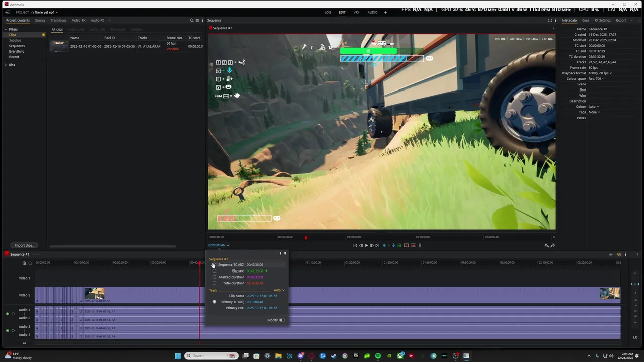Screen dimensions: 644x362
Task: Set mark in point icon
Action: [x=384, y=245]
